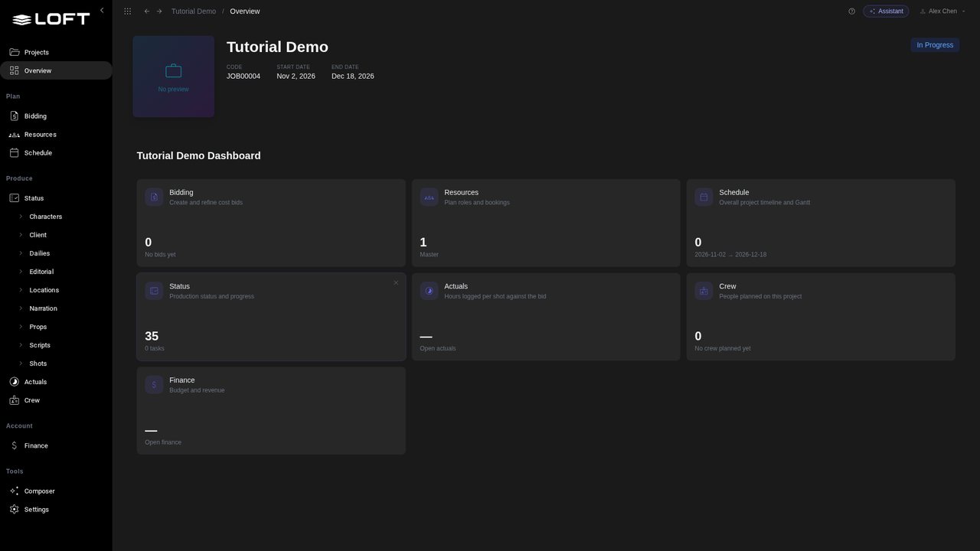Viewport: 980px width, 551px height.
Task: Open Actuals in the sidebar
Action: [56, 382]
